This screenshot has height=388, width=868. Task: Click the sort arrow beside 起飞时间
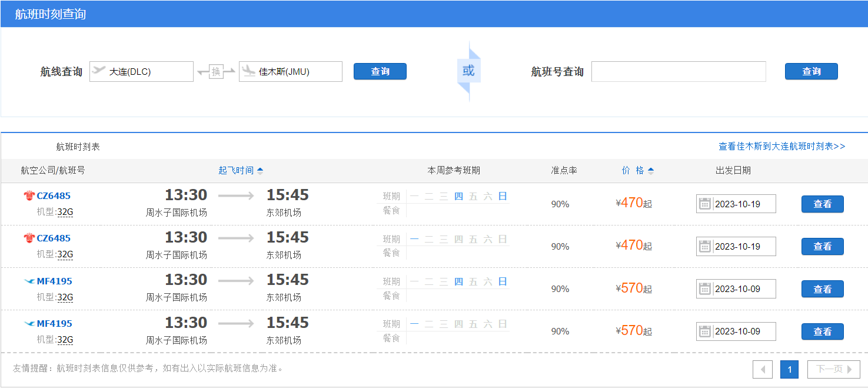(x=260, y=171)
